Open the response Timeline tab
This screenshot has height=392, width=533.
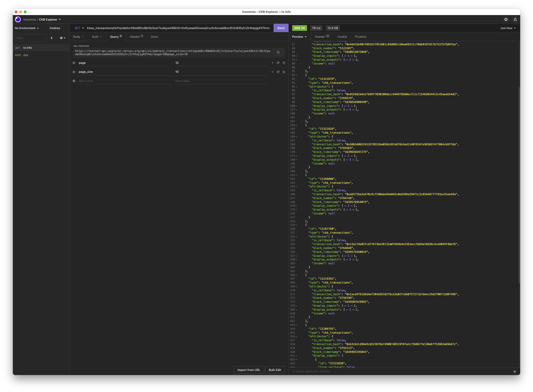tap(360, 37)
